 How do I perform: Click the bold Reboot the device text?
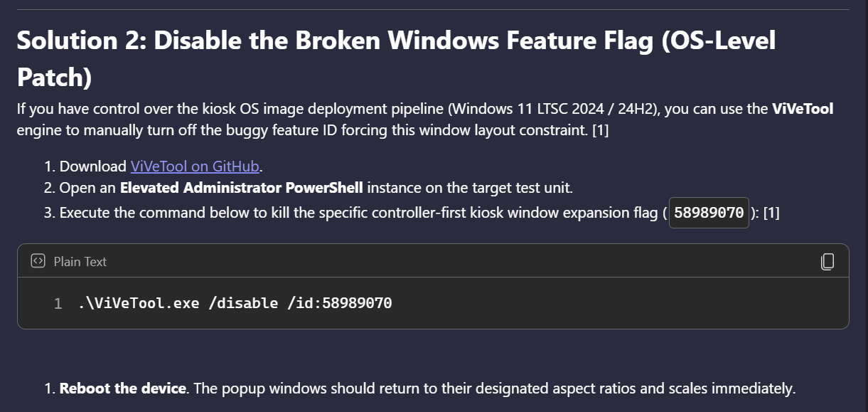[123, 389]
